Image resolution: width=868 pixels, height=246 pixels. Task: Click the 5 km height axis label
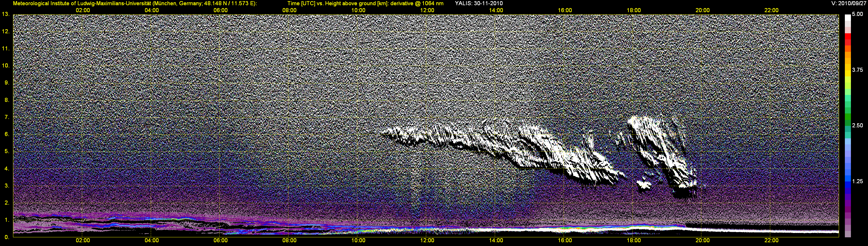pyautogui.click(x=7, y=151)
